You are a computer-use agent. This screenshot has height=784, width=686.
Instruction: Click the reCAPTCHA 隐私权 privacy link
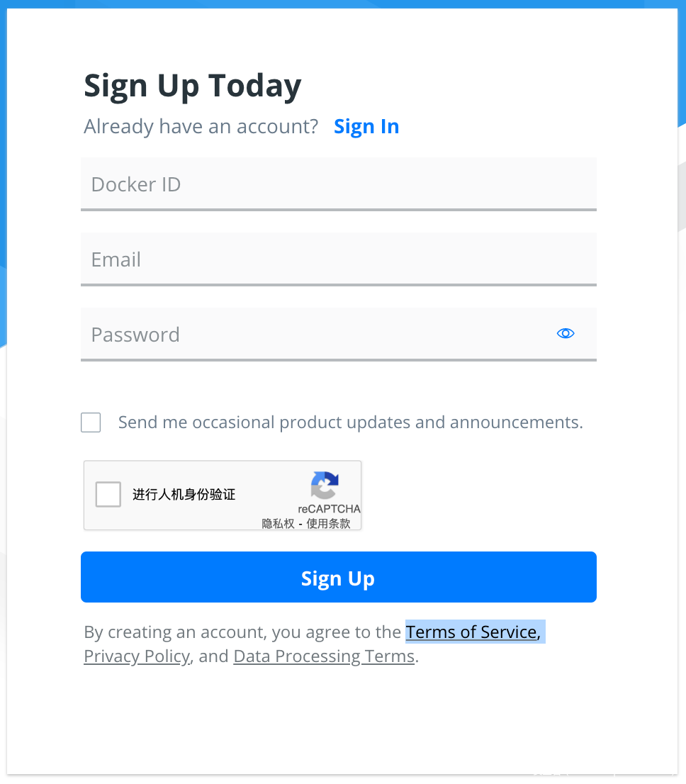[x=278, y=524]
